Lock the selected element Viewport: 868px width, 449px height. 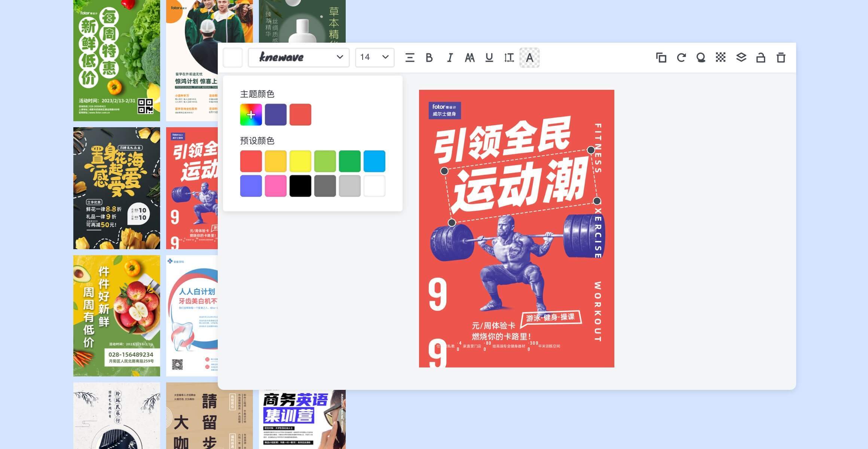pyautogui.click(x=761, y=58)
